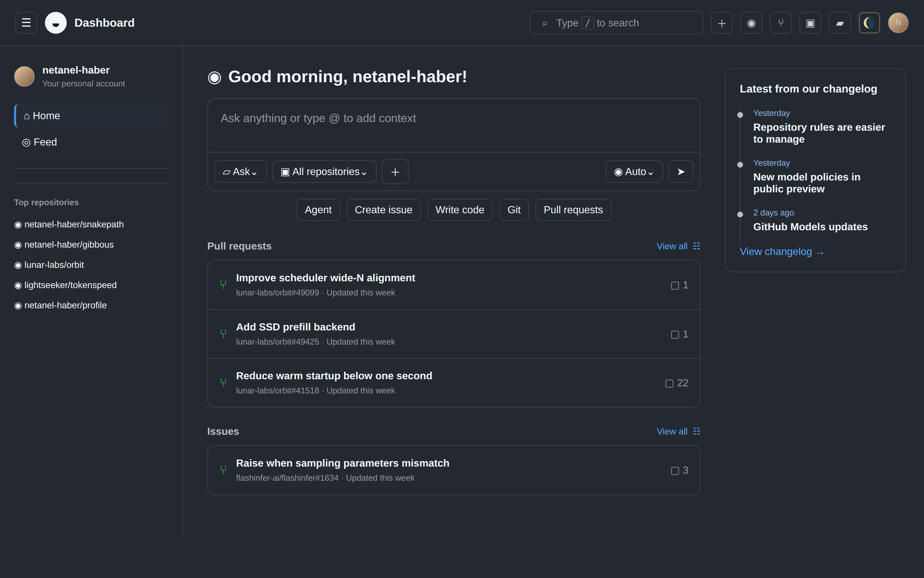Open the issues icon in the header
The width and height of the screenshot is (924, 578).
coord(751,23)
